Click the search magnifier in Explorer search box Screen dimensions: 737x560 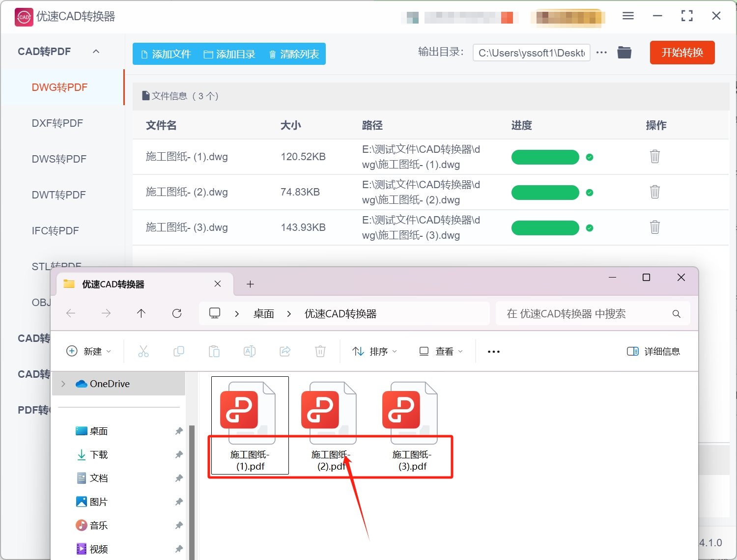tap(677, 314)
